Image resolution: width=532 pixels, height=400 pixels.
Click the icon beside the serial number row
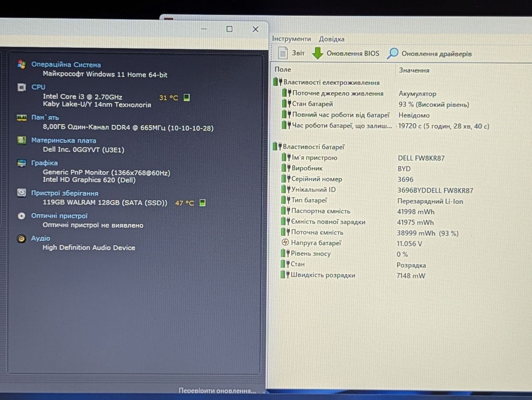[286, 179]
